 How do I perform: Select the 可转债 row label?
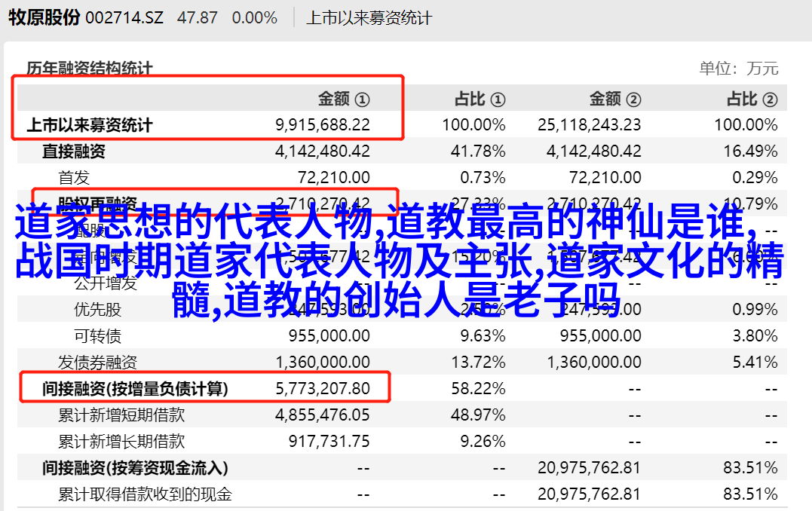(97, 336)
